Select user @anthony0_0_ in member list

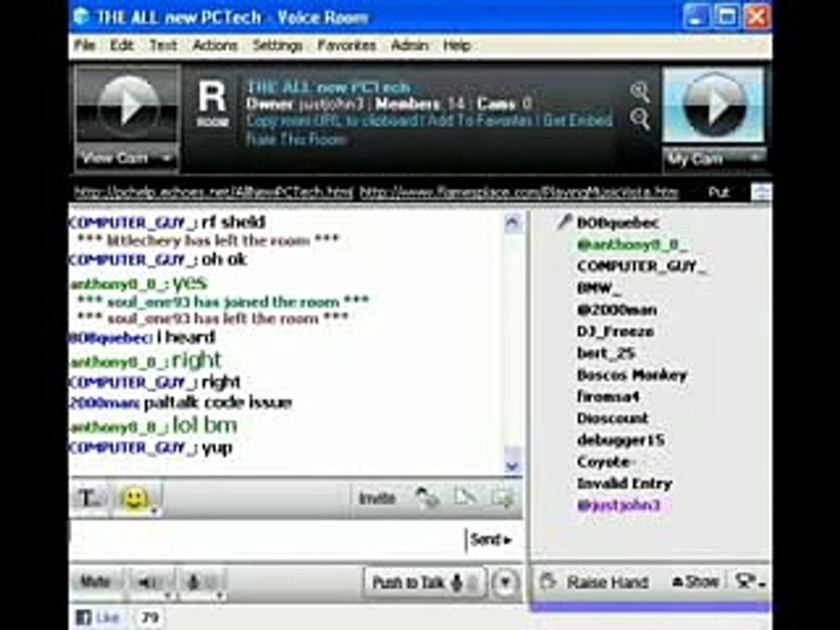(x=631, y=245)
